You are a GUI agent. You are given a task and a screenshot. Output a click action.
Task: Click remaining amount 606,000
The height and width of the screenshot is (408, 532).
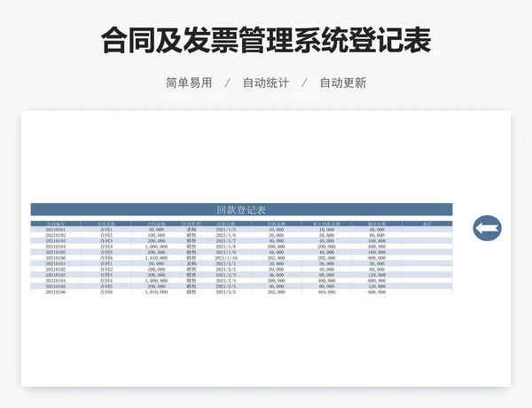click(377, 292)
